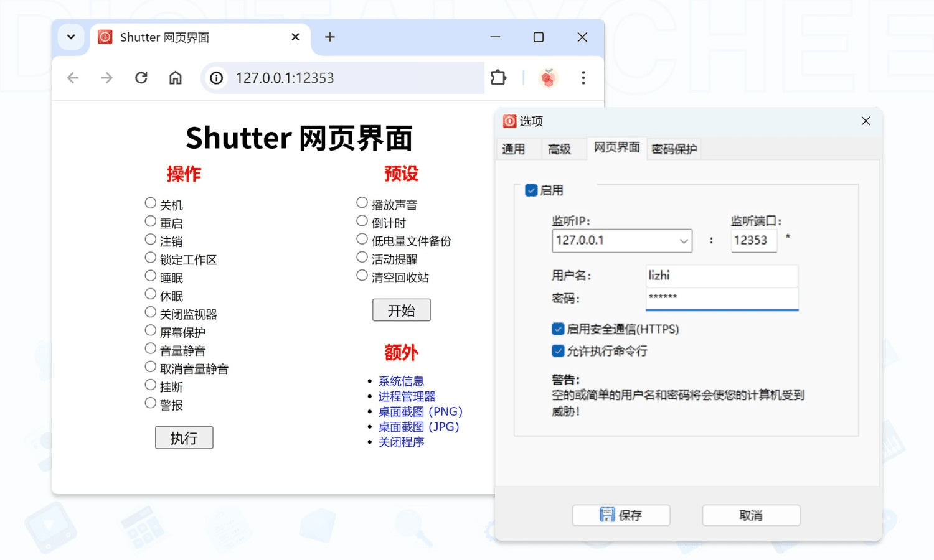The width and height of the screenshot is (934, 560).
Task: Click the site info icon in address bar
Action: (215, 78)
